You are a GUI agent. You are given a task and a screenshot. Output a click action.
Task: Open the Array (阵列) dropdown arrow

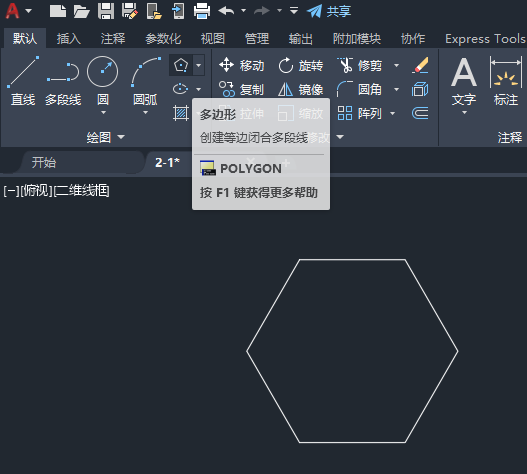point(392,113)
